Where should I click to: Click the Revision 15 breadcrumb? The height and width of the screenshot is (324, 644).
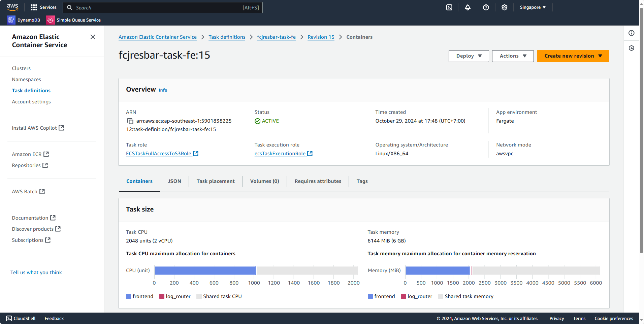coord(321,37)
